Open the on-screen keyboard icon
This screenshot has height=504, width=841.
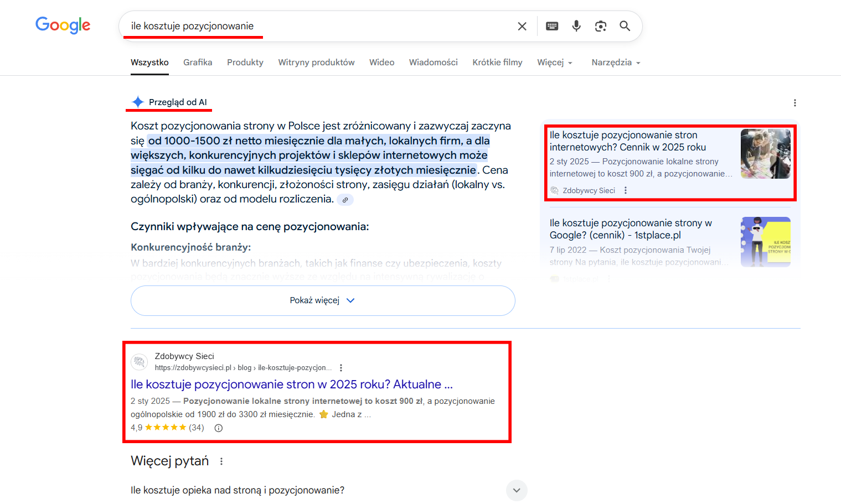tap(552, 26)
